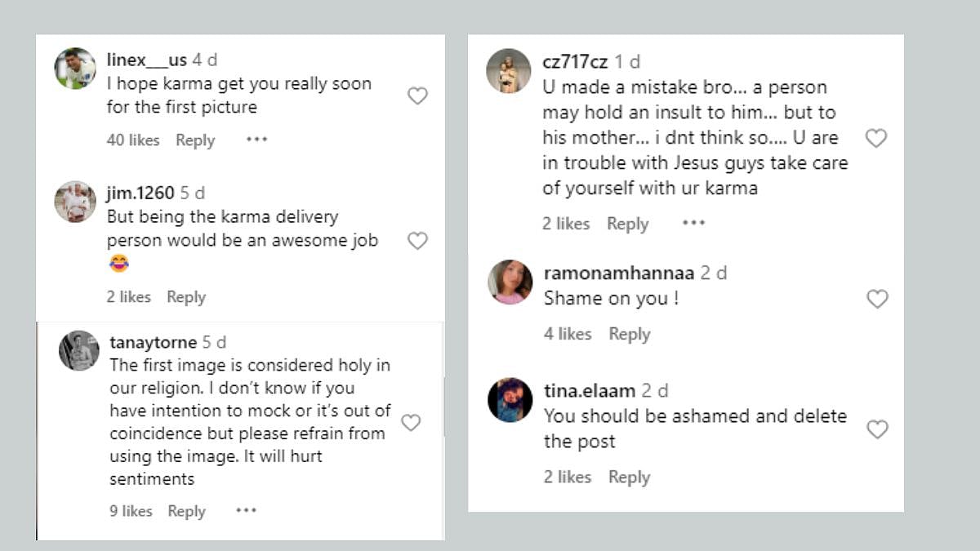Show more options for cz717cz's comment
This screenshot has width=980, height=551.
click(x=693, y=223)
